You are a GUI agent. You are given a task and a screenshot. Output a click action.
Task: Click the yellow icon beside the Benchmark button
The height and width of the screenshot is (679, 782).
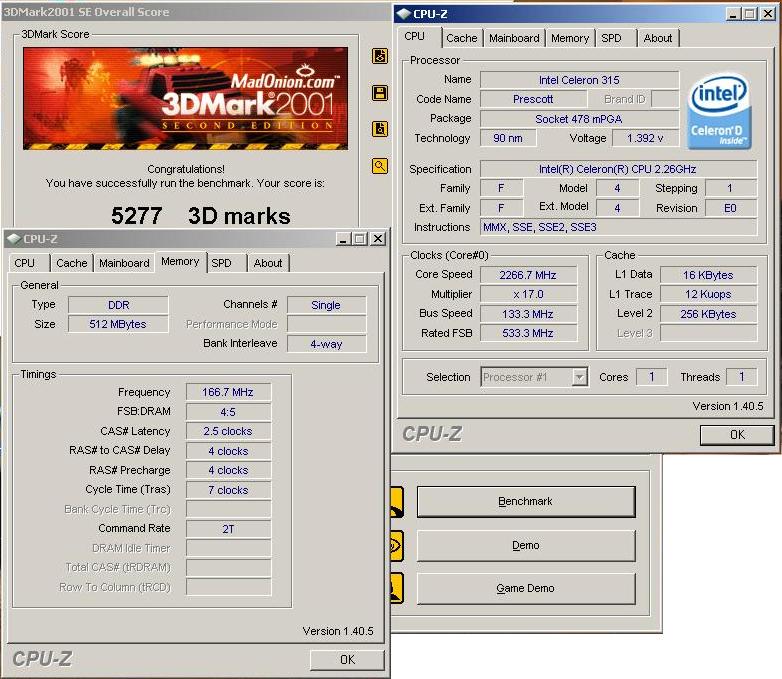coord(397,502)
